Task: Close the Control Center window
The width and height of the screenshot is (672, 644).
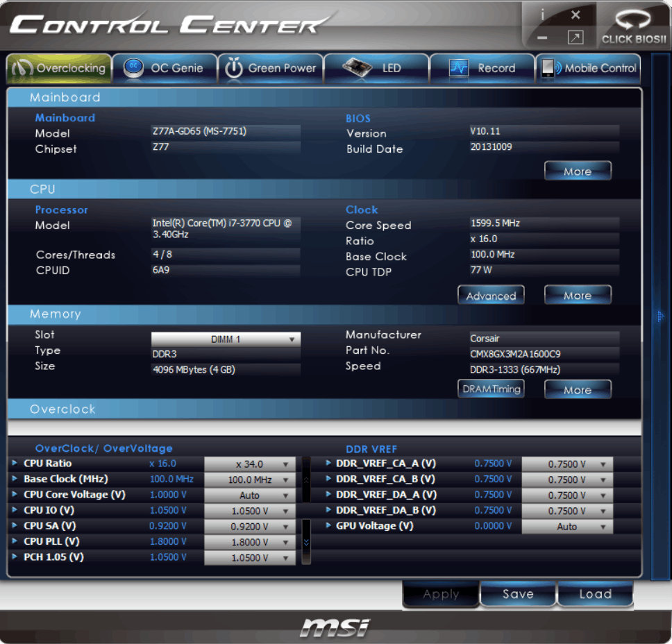Action: tap(576, 15)
